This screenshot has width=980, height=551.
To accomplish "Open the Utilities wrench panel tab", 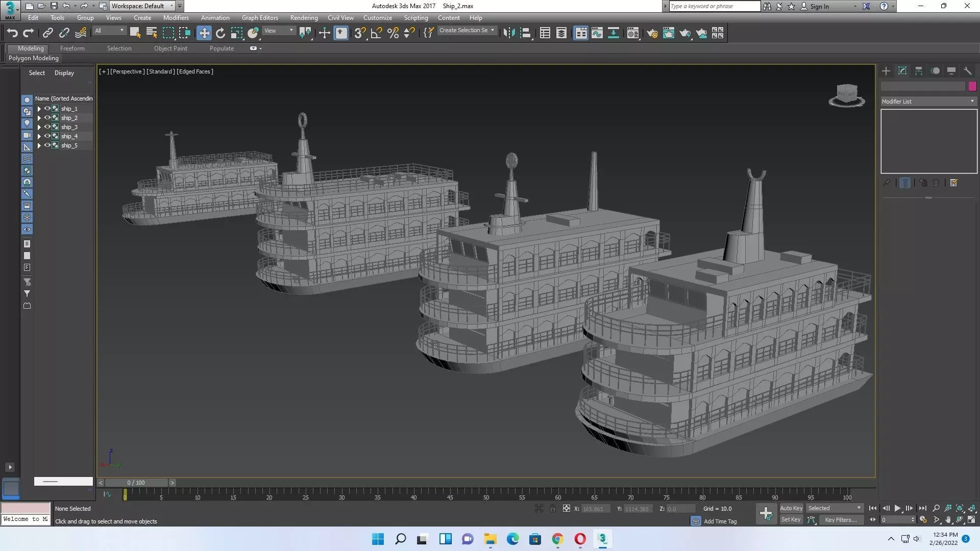I will [968, 71].
